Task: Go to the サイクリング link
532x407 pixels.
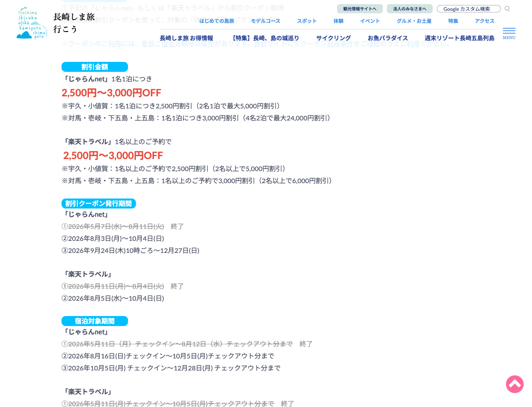Action: tap(333, 38)
